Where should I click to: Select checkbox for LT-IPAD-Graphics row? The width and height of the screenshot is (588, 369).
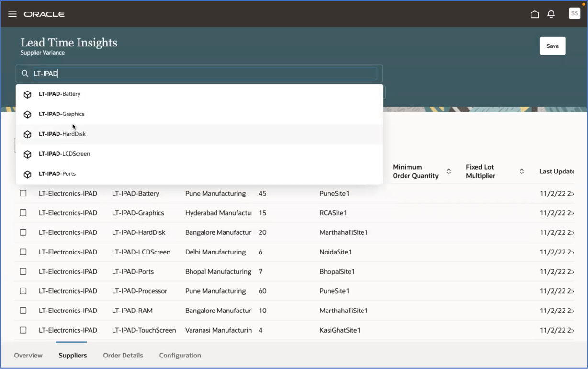(x=23, y=213)
